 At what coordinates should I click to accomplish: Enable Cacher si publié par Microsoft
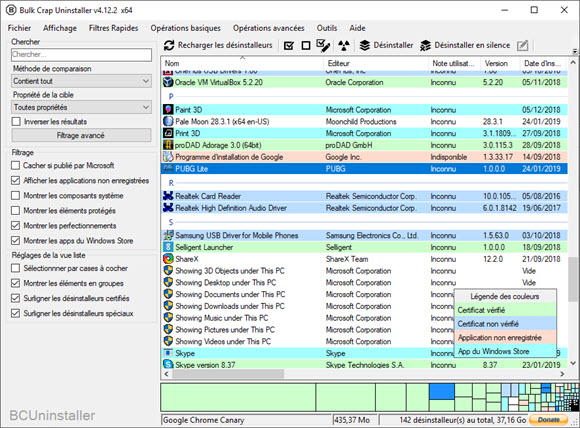point(16,165)
